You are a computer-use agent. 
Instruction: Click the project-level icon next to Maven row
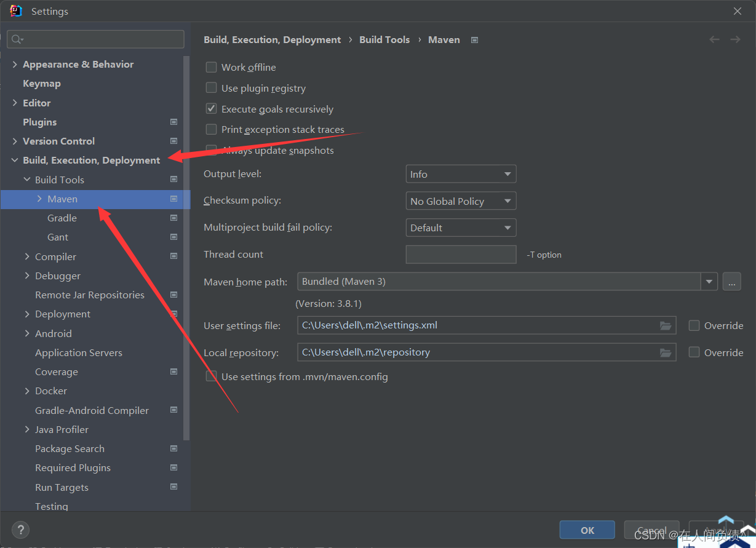[173, 199]
